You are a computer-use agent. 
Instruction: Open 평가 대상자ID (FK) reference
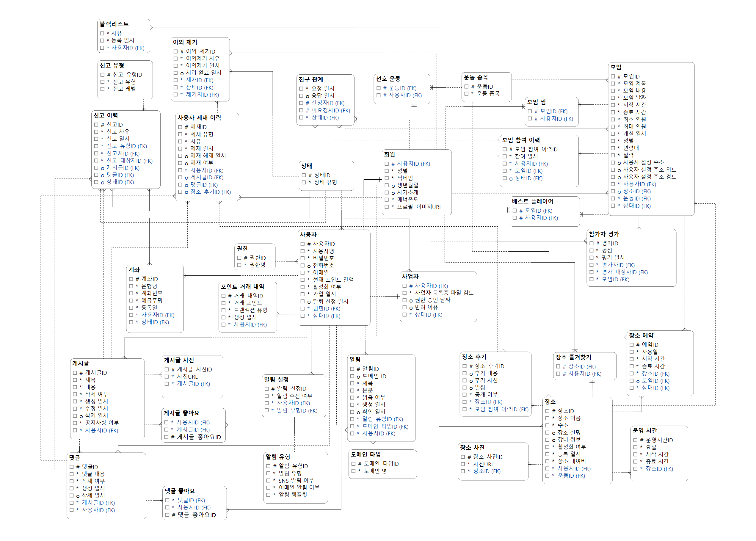pyautogui.click(x=625, y=272)
